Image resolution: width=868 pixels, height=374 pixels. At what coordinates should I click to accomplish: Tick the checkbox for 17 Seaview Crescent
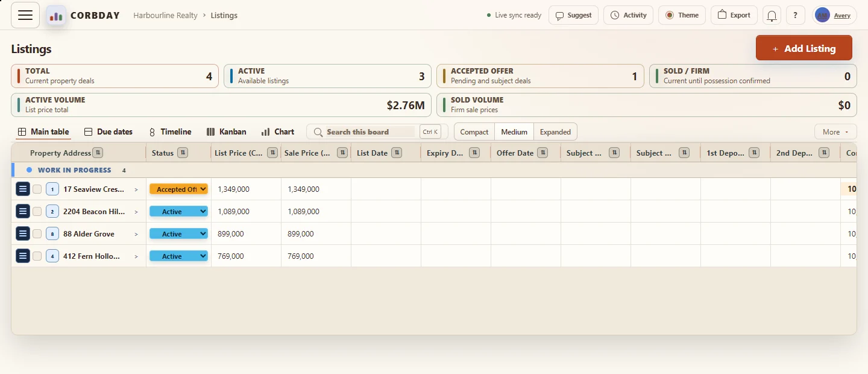click(x=37, y=189)
